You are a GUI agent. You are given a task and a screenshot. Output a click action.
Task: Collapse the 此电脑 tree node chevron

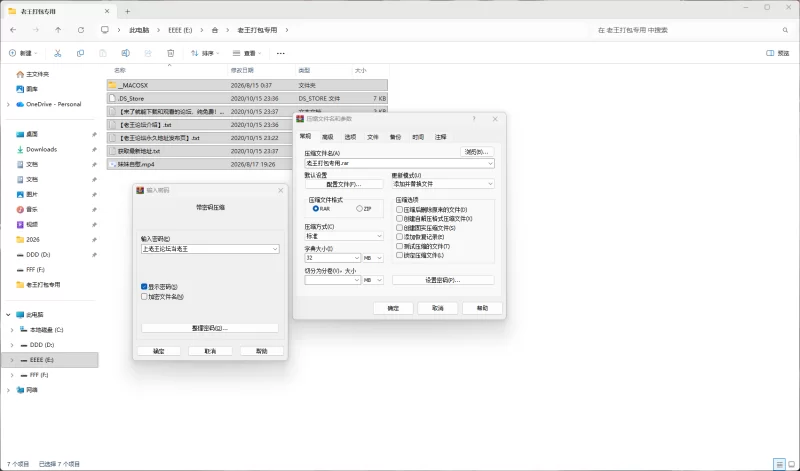tap(8, 315)
